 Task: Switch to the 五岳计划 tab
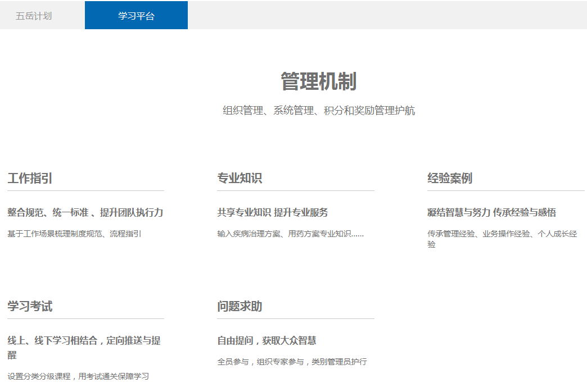point(34,16)
